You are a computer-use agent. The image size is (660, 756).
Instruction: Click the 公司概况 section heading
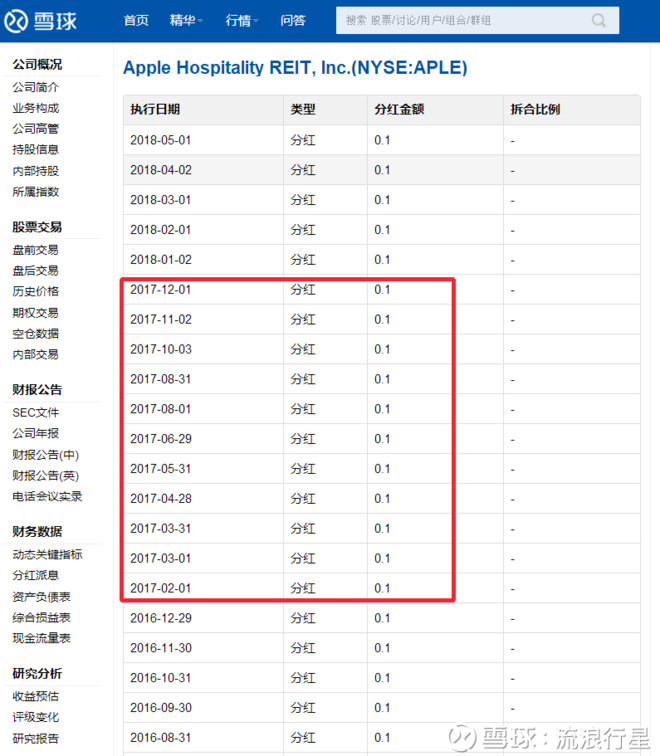(x=37, y=64)
